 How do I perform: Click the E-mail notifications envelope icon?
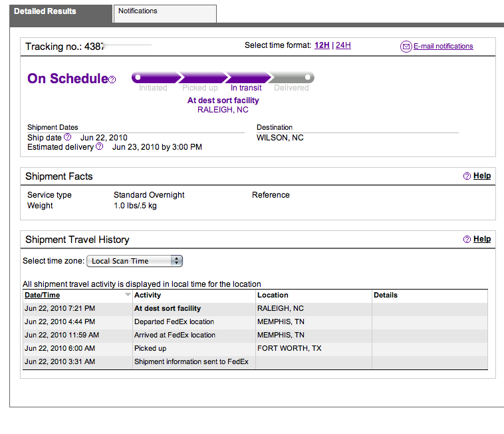pyautogui.click(x=406, y=47)
